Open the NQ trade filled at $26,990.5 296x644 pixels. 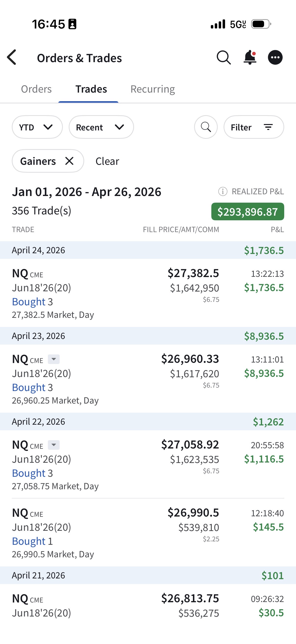[x=147, y=532]
